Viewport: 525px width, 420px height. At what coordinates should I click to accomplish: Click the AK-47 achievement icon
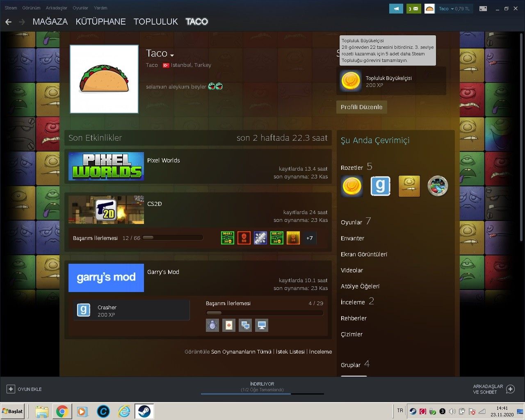277,238
